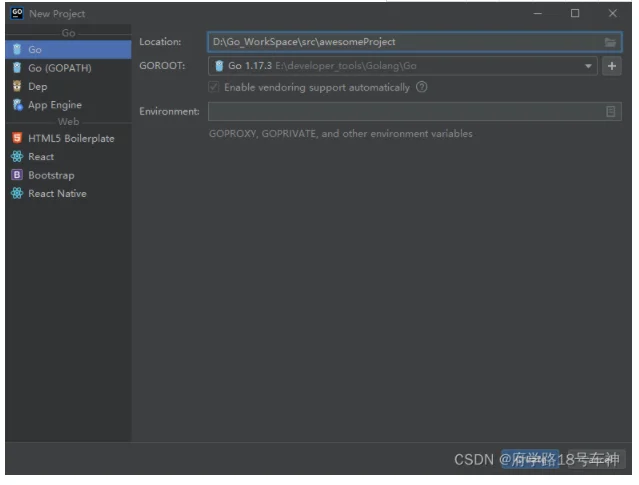Viewport: 639px width, 485px height.
Task: Click the Location label
Action: pos(160,42)
